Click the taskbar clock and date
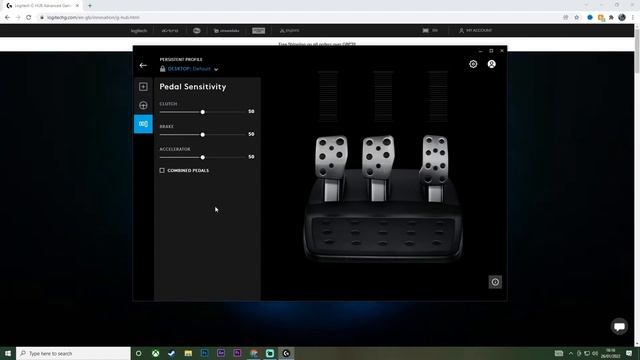 tap(611, 353)
